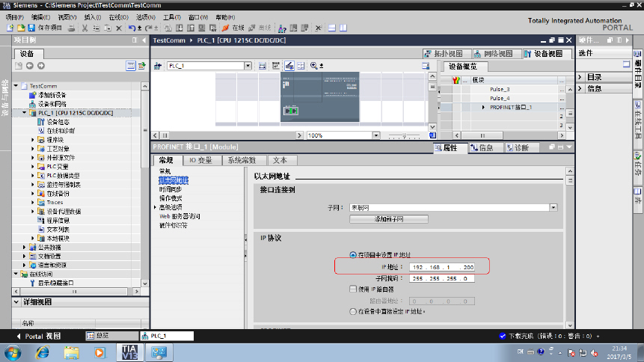
Task: Navigate forward in project tree toolbar
Action: (x=40, y=66)
